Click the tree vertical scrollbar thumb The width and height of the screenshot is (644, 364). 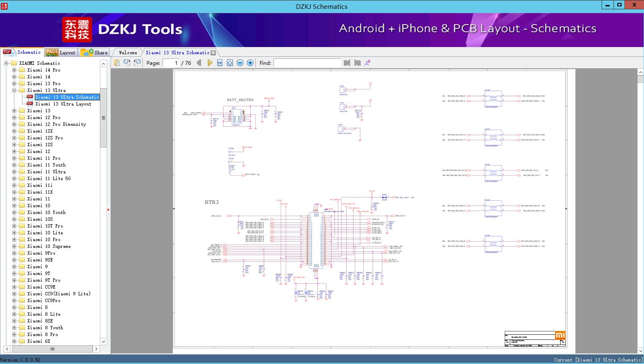click(103, 118)
